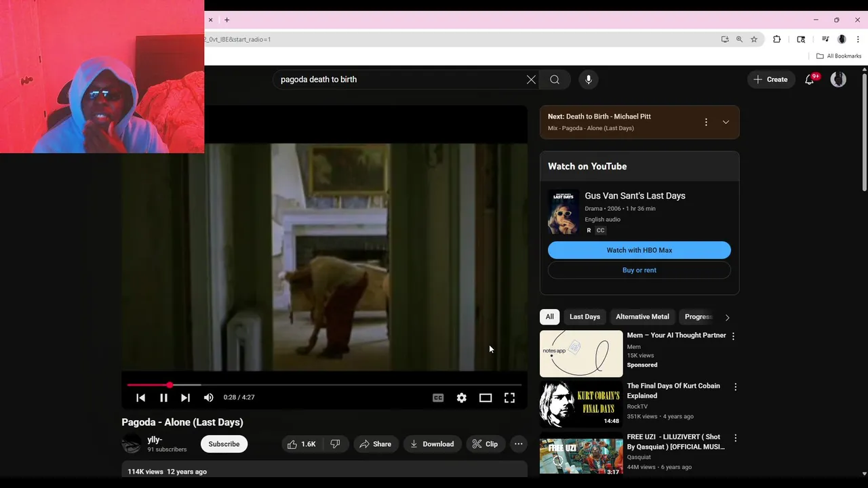Mute the video with speaker icon
Screen dimensions: 868x488
[x=208, y=398]
